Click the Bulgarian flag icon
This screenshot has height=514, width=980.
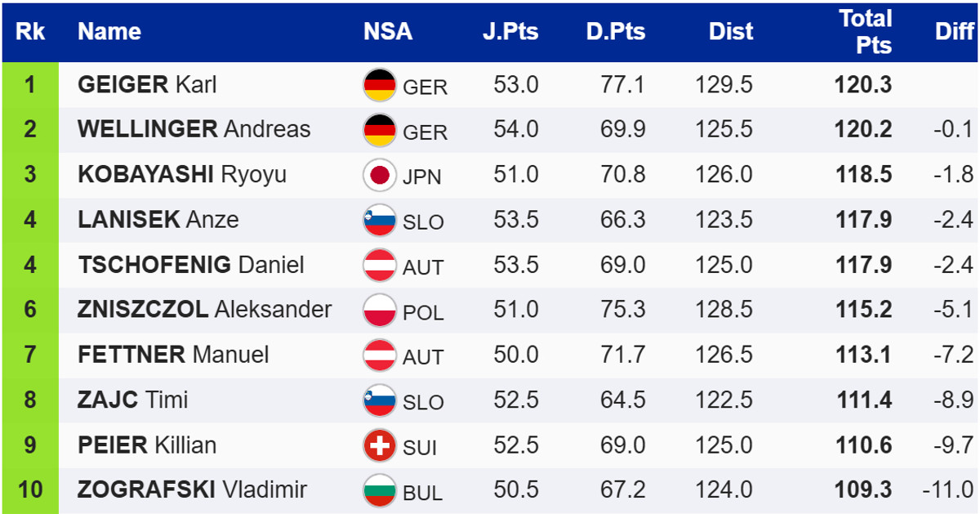coord(379,490)
